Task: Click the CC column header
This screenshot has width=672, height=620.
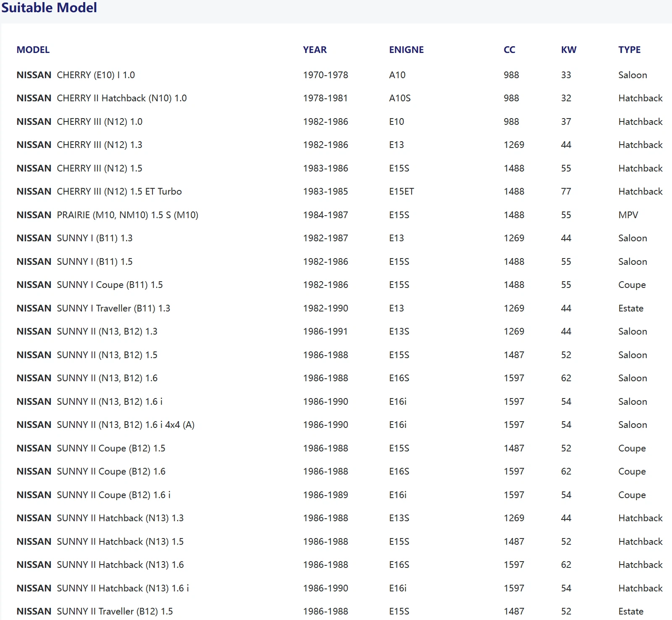Action: (x=509, y=50)
